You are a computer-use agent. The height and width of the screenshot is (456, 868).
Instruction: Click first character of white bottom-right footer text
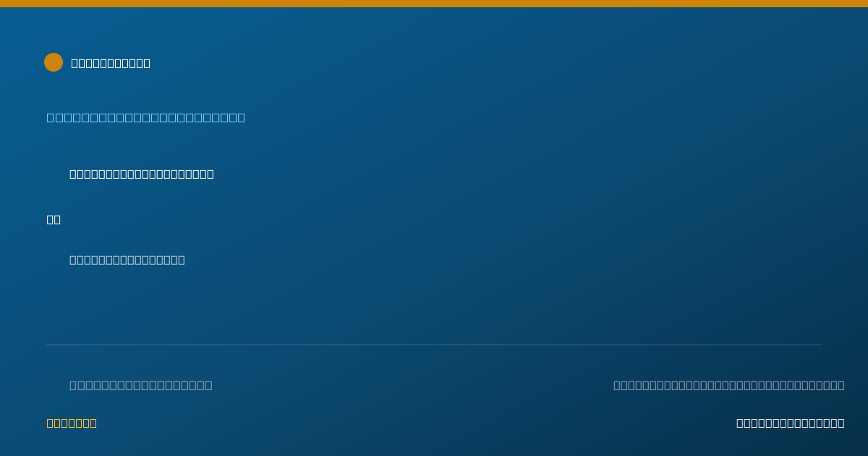pos(740,423)
